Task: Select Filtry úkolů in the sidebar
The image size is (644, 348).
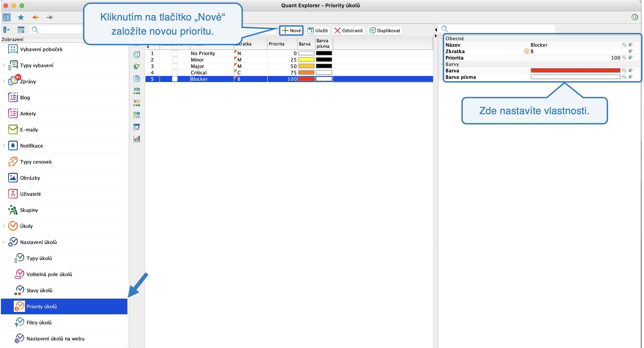Action: click(x=39, y=323)
